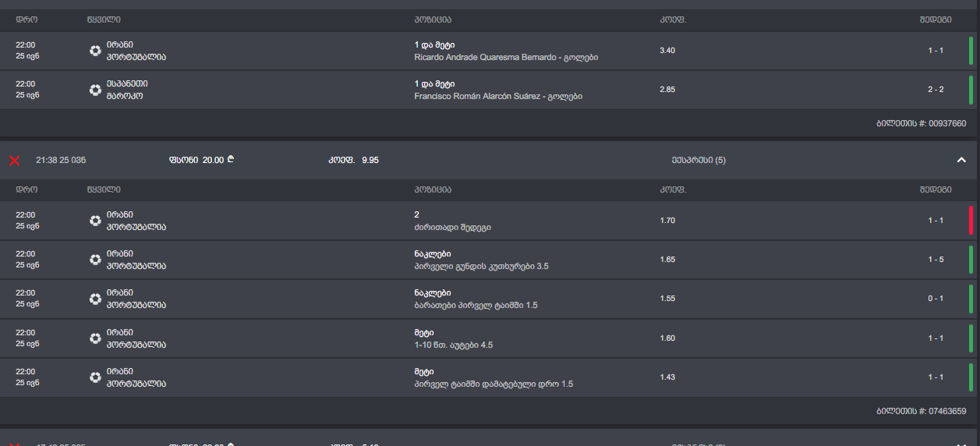This screenshot has width=980, height=446.
Task: Click the პოზიცია column header in the express ticket
Action: [433, 189]
